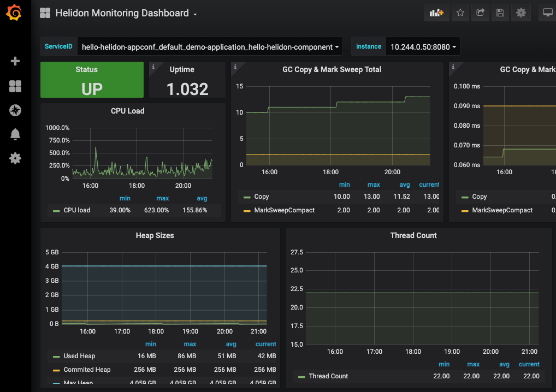Click the CPU Load graph area

click(x=142, y=153)
